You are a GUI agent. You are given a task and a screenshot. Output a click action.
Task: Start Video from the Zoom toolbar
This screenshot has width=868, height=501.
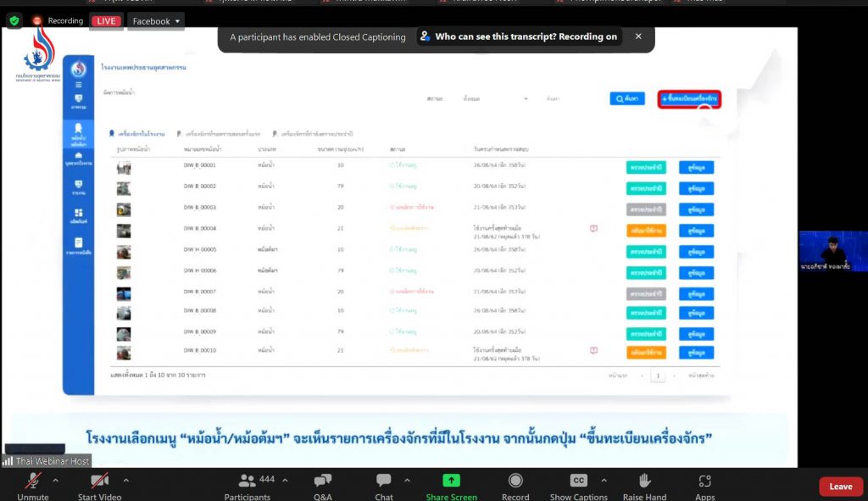pos(99,482)
